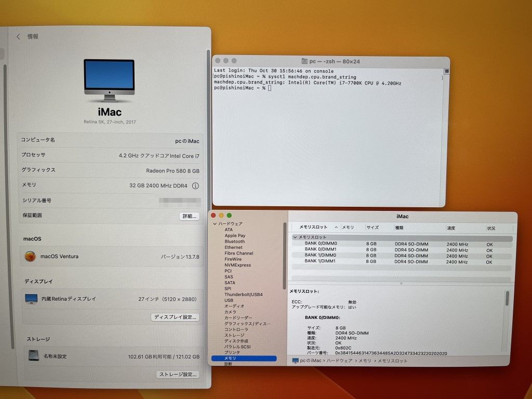Select ディスク作成 in hardware sidebar

tap(236, 341)
